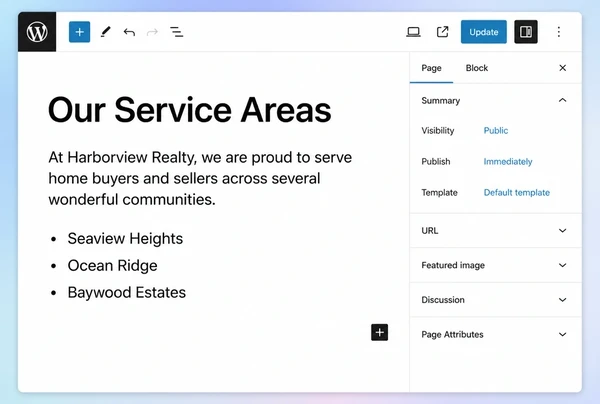Expand the Featured image panel
The height and width of the screenshot is (404, 600).
click(496, 265)
